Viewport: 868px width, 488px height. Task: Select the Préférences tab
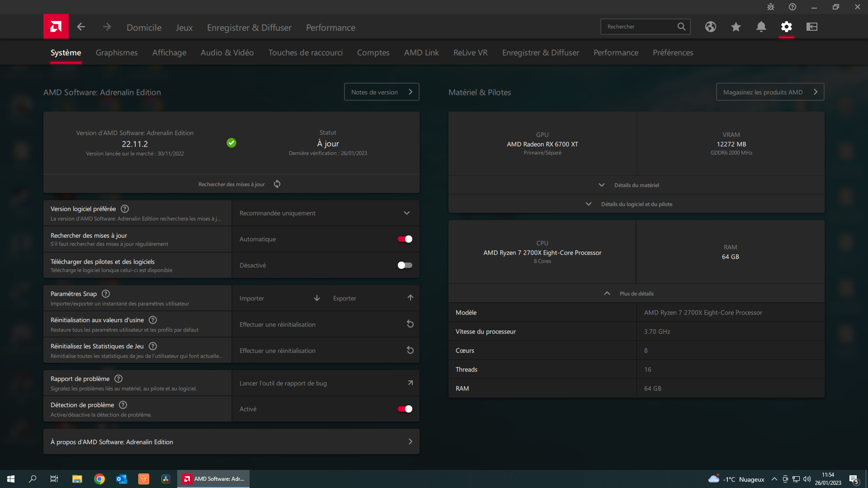[x=673, y=52]
